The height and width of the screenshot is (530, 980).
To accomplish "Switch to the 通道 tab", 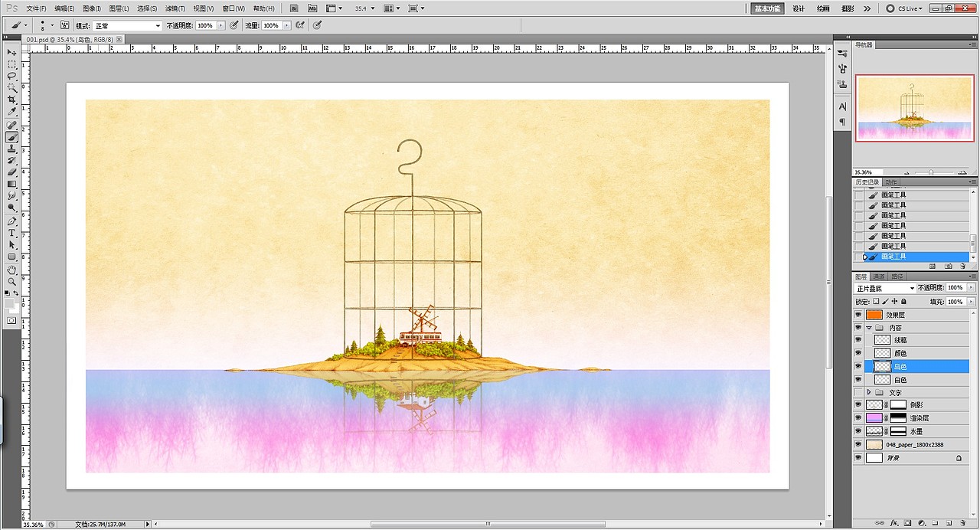I will (x=879, y=276).
